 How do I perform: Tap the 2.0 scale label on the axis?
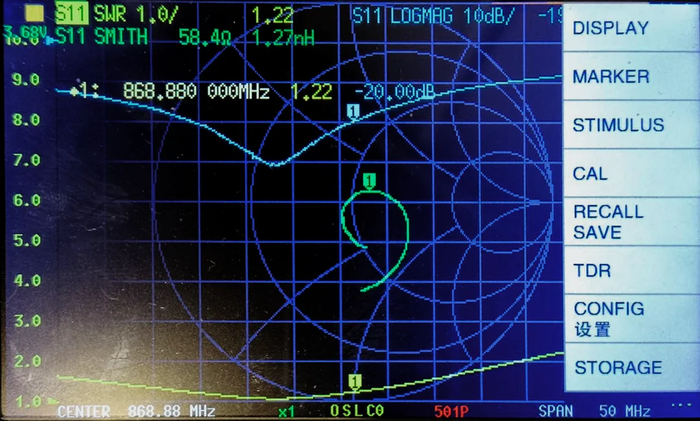(28, 361)
